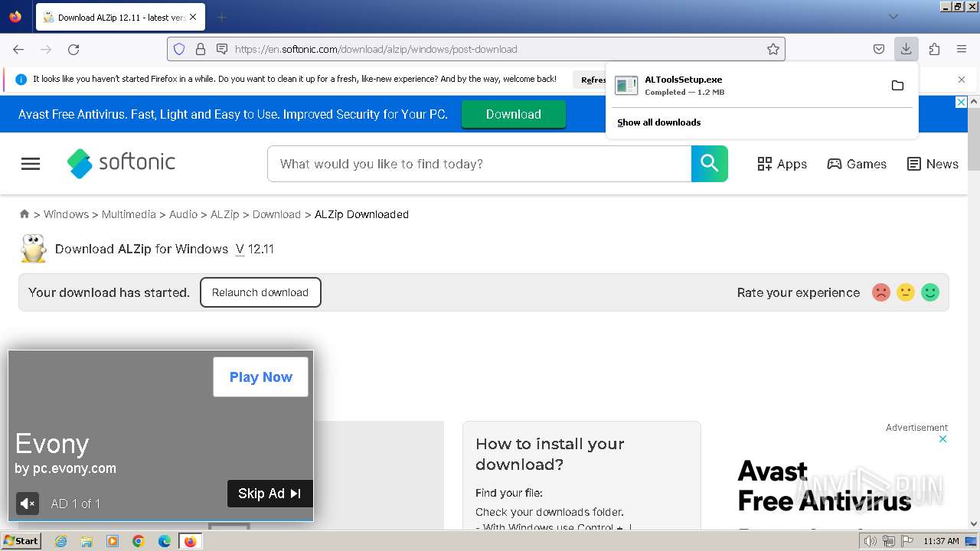Unmute the video ad
The width and height of the screenshot is (980, 551).
point(28,504)
